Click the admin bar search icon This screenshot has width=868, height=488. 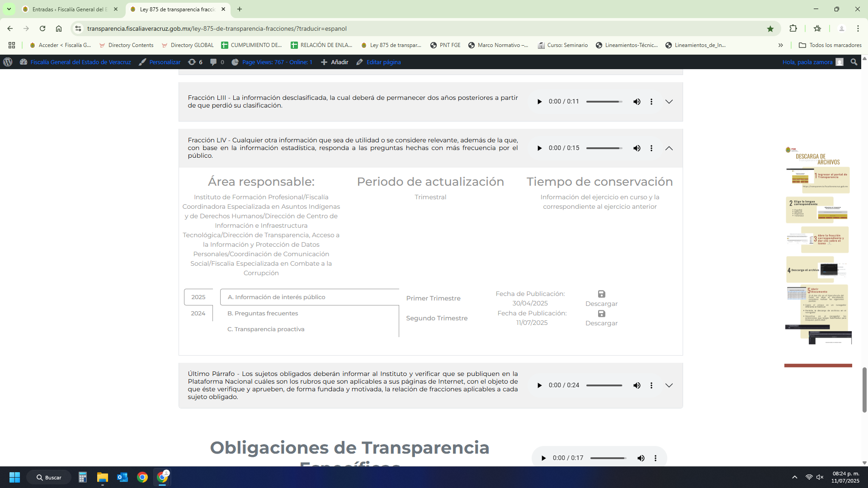click(x=854, y=62)
